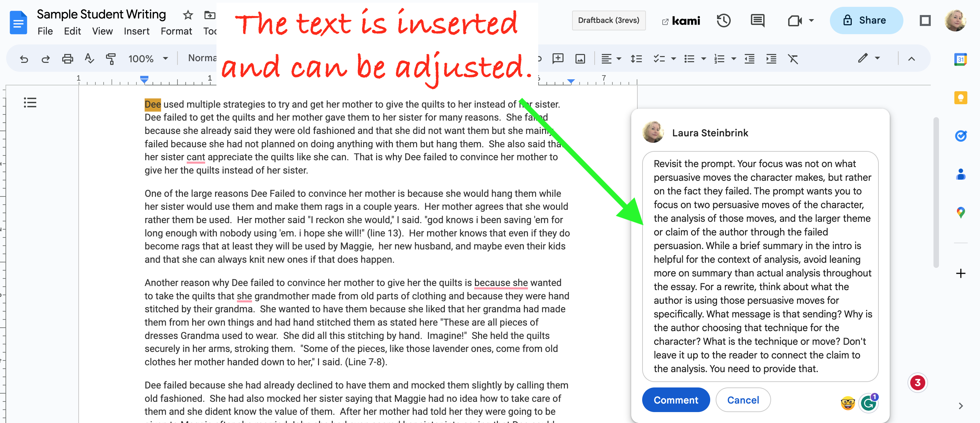Click the insert image icon
This screenshot has height=423, width=980.
click(580, 59)
